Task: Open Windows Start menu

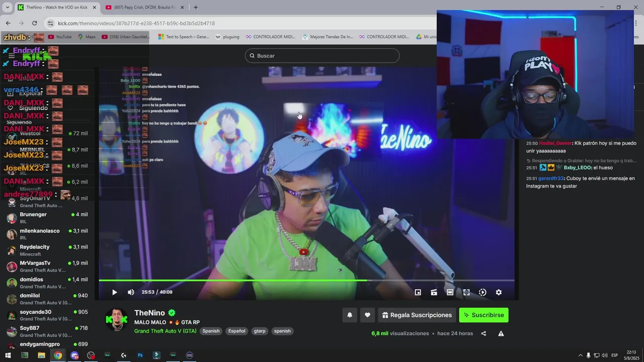Action: tap(8, 355)
